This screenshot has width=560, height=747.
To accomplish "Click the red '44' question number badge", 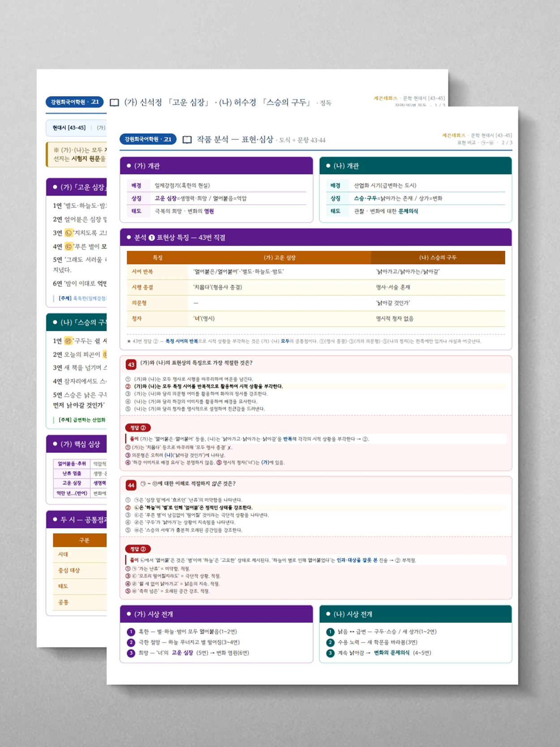I will 131,485.
